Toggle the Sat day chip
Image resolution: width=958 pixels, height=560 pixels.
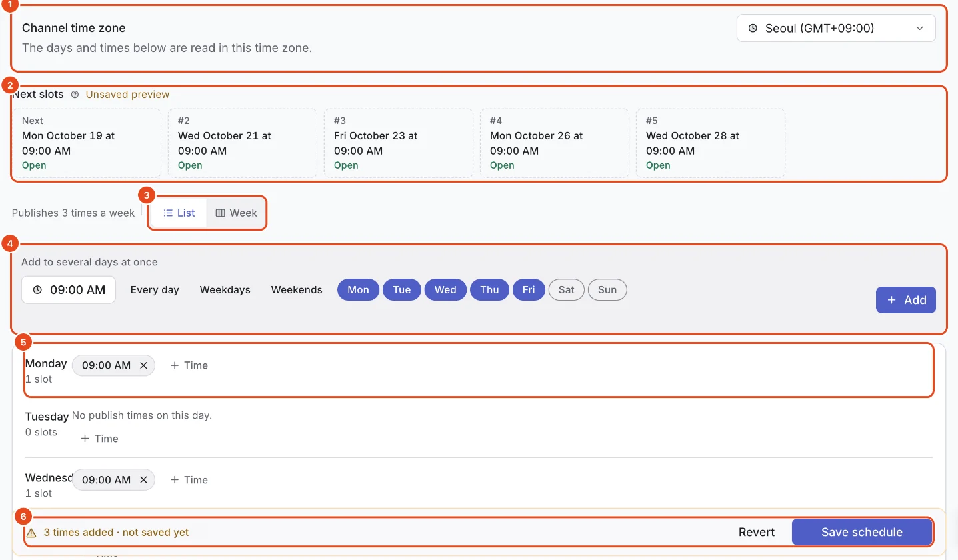pyautogui.click(x=567, y=290)
